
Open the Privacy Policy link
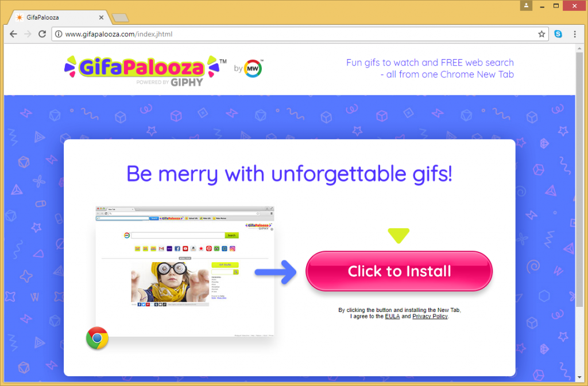tap(430, 317)
